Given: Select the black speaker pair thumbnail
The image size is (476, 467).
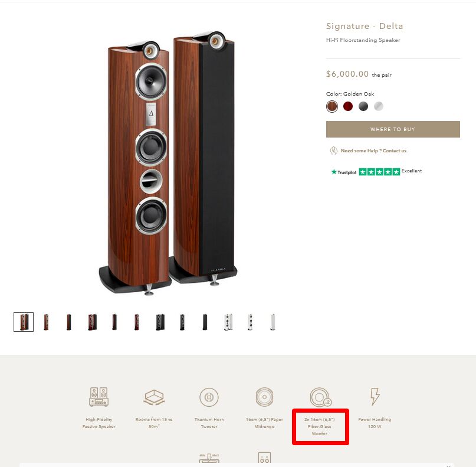Looking at the screenshot, I should click(x=160, y=322).
